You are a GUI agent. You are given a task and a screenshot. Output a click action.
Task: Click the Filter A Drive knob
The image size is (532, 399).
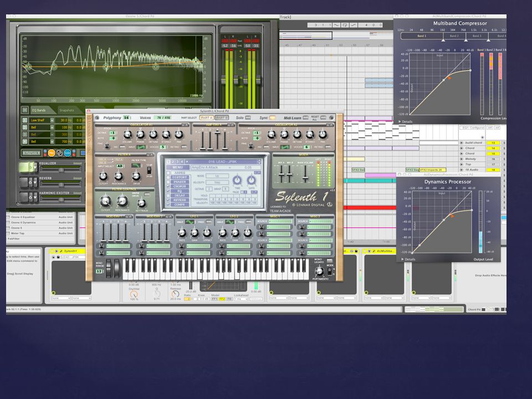[136, 176]
